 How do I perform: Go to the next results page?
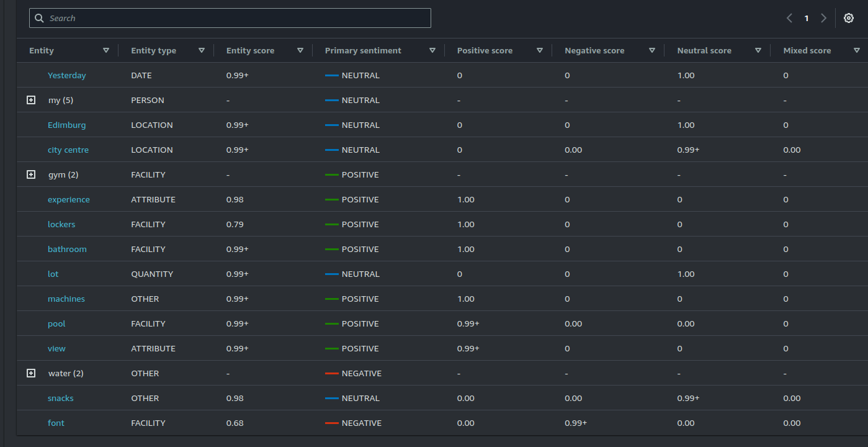[823, 18]
